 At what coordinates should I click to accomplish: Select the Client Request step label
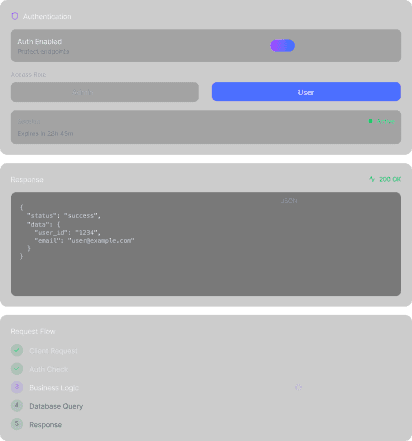[x=53, y=351]
